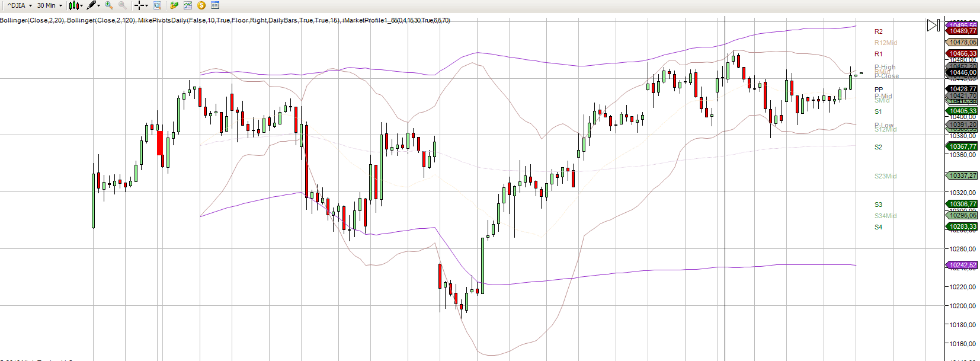Click the greyed zoom out magnifier
This screenshot has width=980, height=361.
pos(123,5)
